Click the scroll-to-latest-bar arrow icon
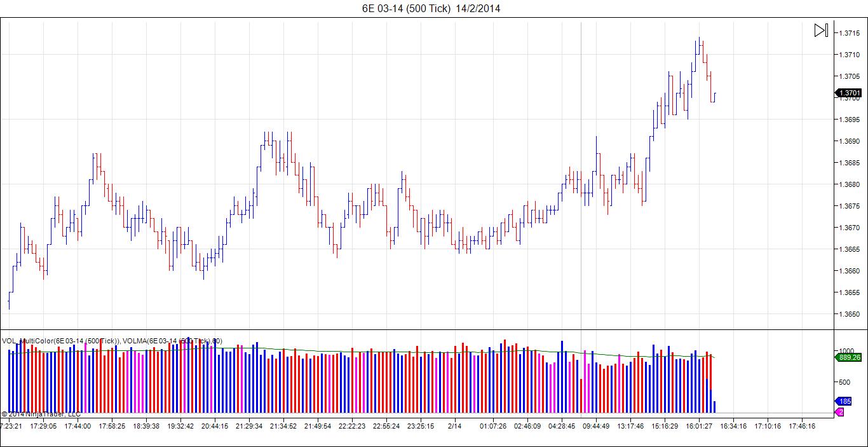 pyautogui.click(x=821, y=31)
